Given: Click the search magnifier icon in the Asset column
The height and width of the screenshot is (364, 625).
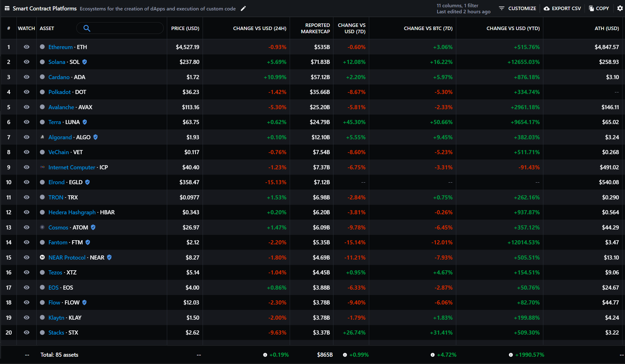Looking at the screenshot, I should 87,28.
